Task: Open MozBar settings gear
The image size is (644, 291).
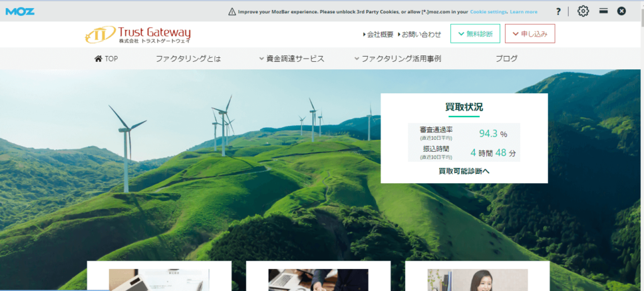Action: [x=582, y=11]
